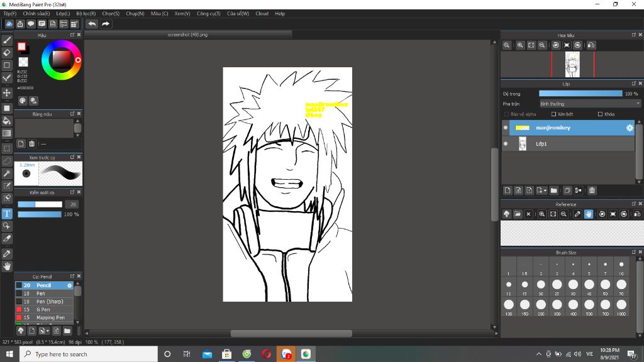Open reference image with folder icon in Reference panel
This screenshot has width=644, height=362.
coord(518,214)
